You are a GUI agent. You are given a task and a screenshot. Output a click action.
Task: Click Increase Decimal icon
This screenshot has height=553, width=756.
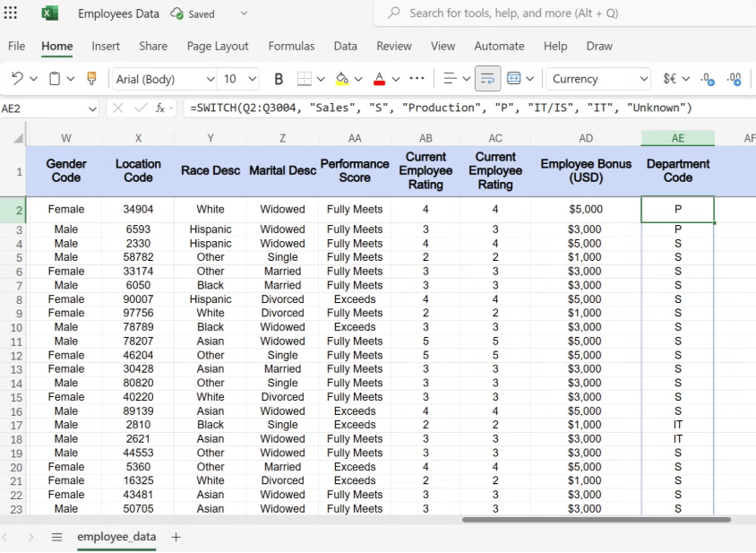[735, 79]
